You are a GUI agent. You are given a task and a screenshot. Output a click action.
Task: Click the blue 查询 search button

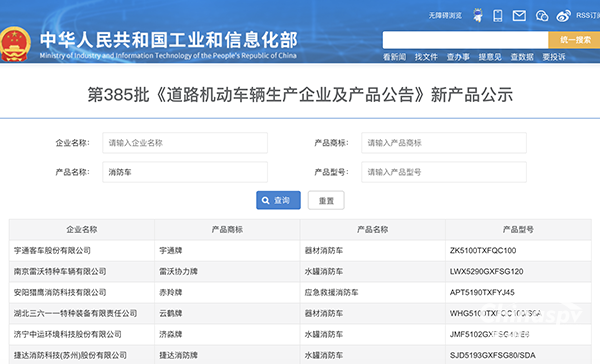point(278,200)
